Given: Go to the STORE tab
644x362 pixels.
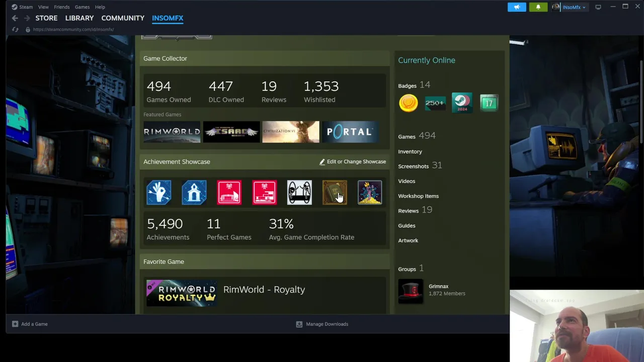Looking at the screenshot, I should [x=46, y=18].
